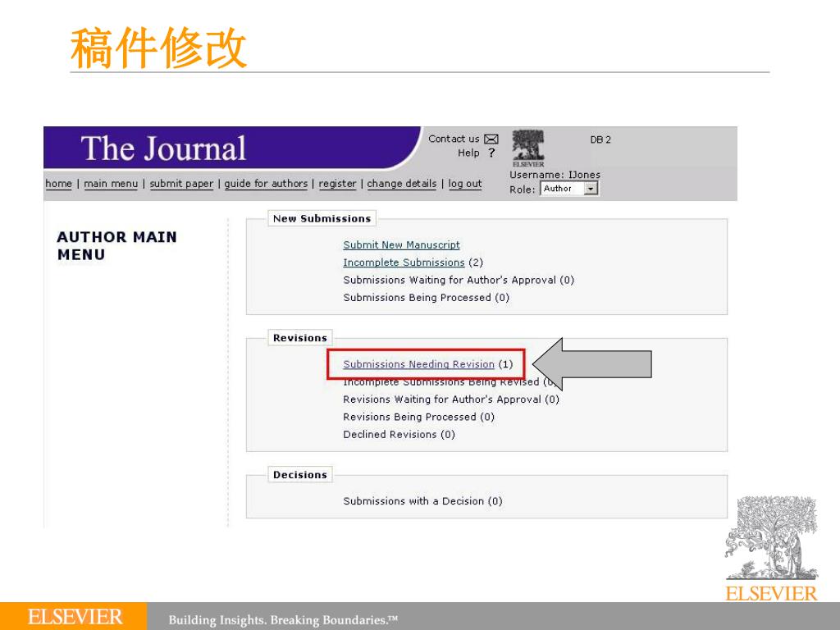Click the Decisions section heading

(x=300, y=475)
